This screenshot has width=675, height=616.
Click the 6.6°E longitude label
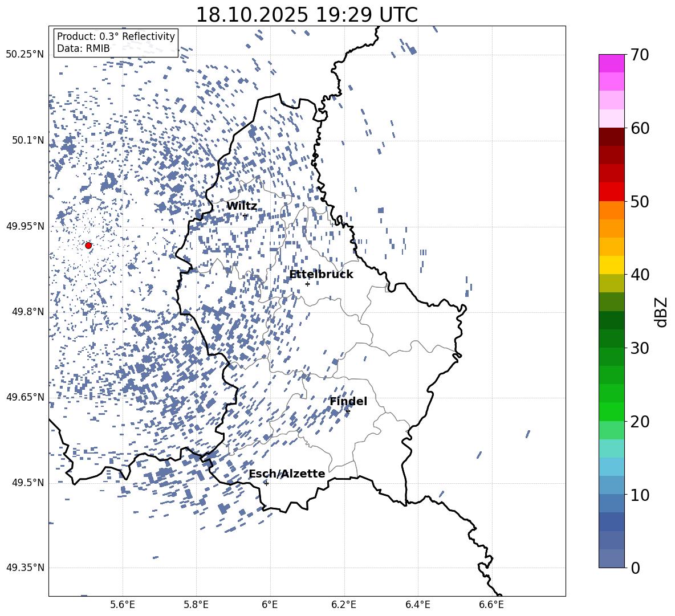pos(491,605)
